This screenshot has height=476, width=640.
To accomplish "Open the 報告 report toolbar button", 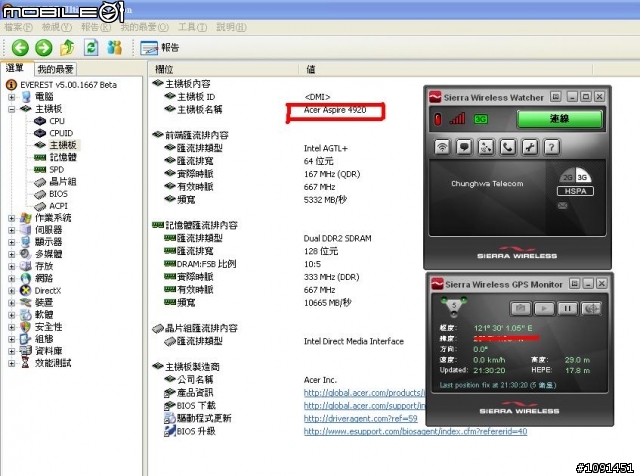I will click(160, 48).
